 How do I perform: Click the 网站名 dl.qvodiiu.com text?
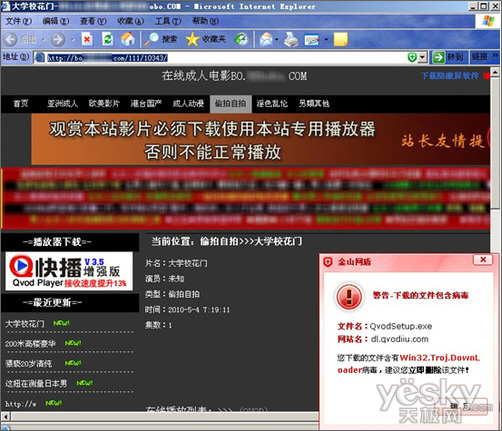(x=383, y=339)
